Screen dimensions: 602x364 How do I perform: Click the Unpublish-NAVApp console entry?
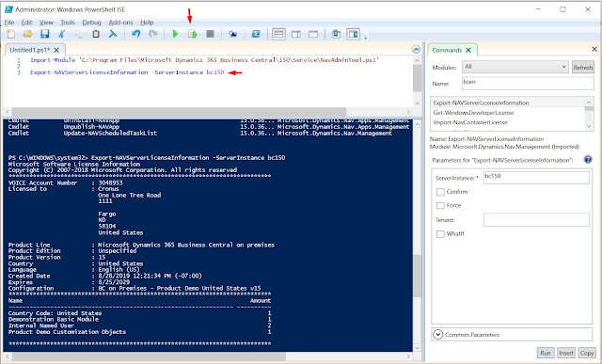pyautogui.click(x=91, y=127)
